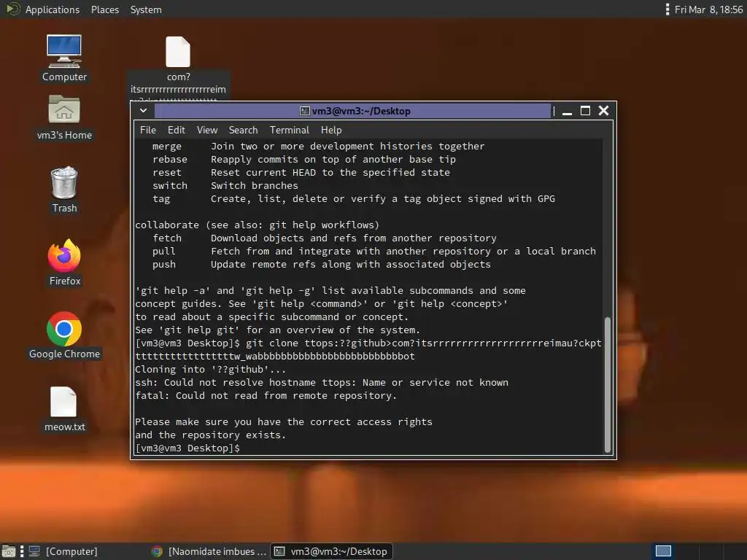Close the terminal window
The width and height of the screenshot is (747, 560).
tap(603, 111)
